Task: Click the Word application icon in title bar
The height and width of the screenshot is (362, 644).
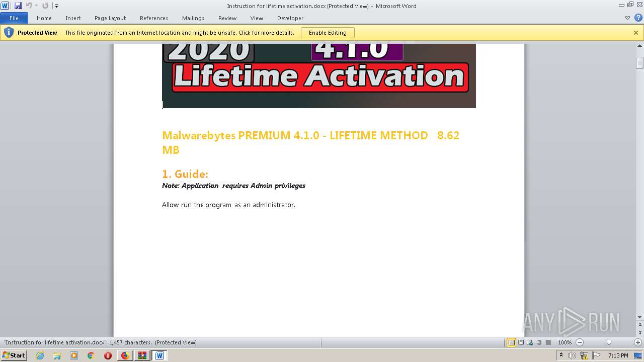Action: click(x=5, y=6)
